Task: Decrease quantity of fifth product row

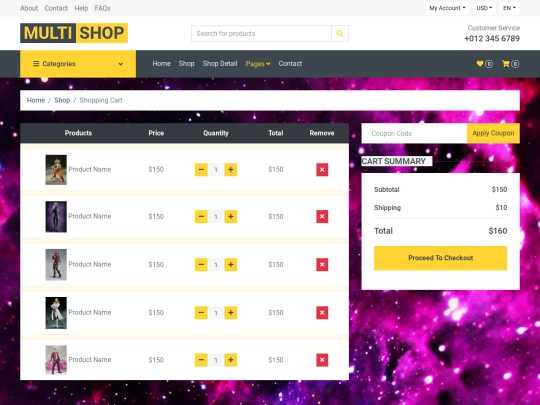Action: [x=201, y=360]
